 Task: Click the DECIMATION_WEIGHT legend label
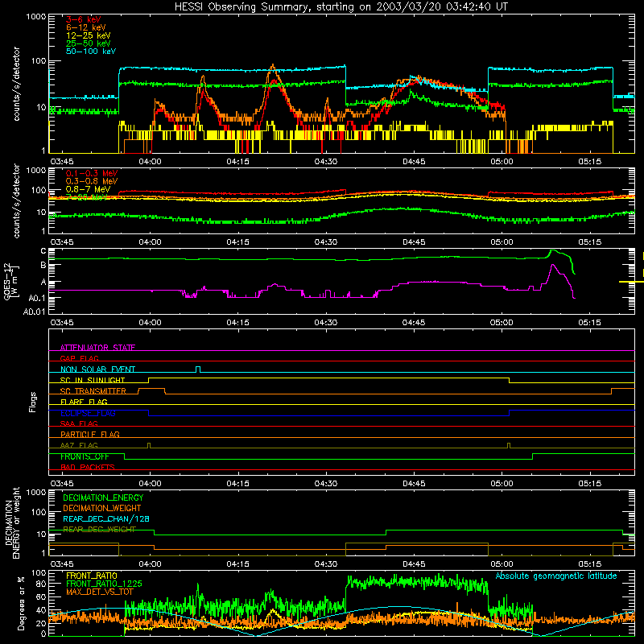coord(102,508)
